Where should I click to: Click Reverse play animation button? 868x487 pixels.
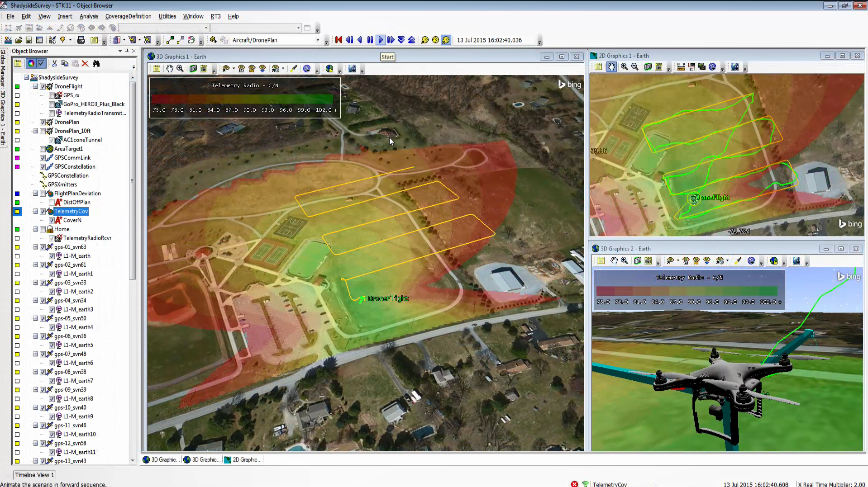pyautogui.click(x=360, y=40)
